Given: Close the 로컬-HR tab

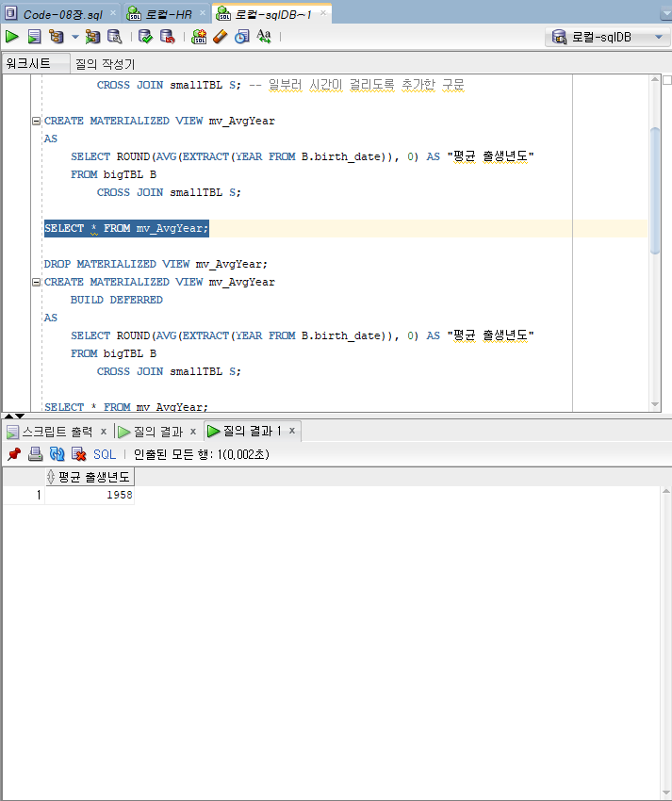Looking at the screenshot, I should point(203,13).
